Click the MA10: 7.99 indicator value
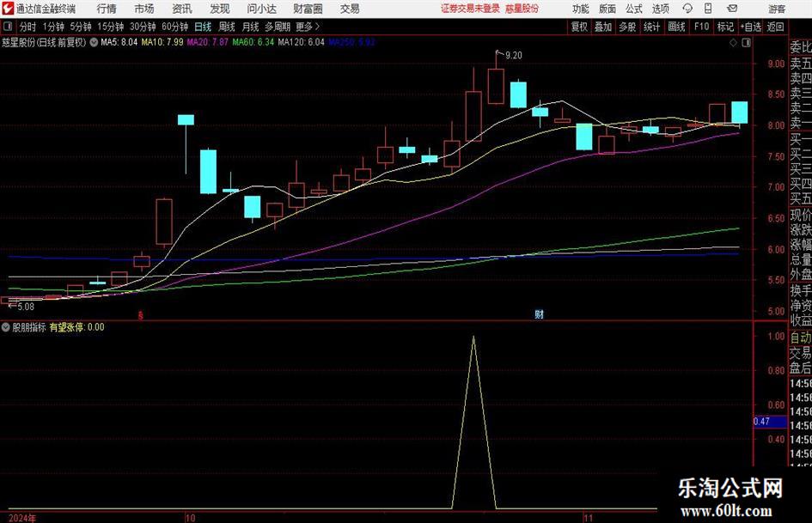The width and height of the screenshot is (812, 523). [162, 42]
